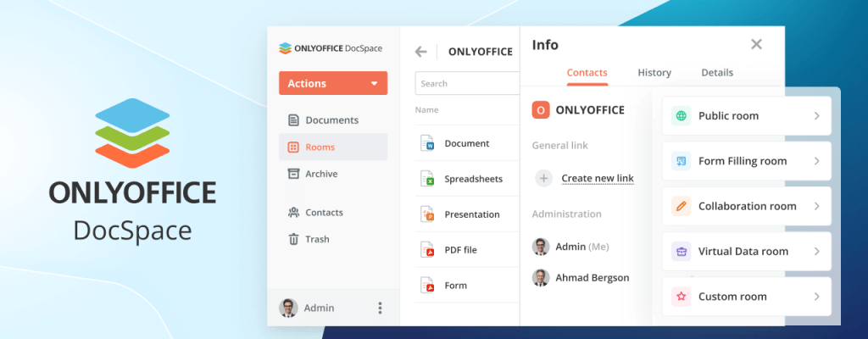
Task: Open the Archive section icon
Action: (293, 174)
